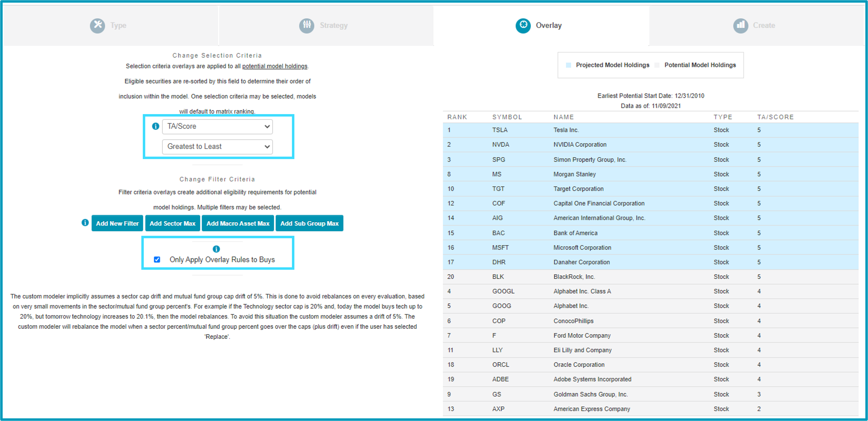Click the Oracle Corporation name

579,364
